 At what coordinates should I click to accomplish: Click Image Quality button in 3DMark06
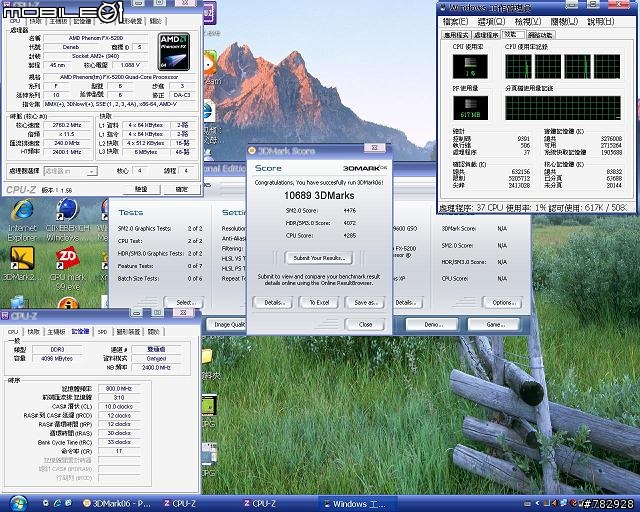[226, 325]
